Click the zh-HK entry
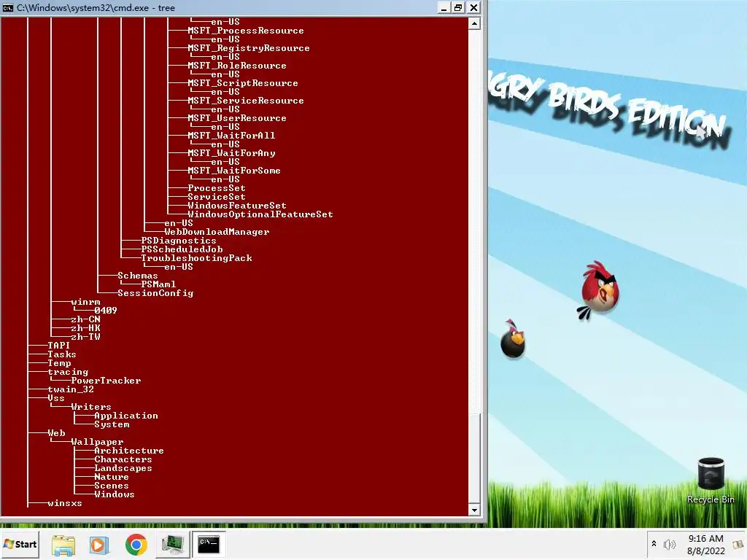The width and height of the screenshot is (747, 560). point(85,328)
